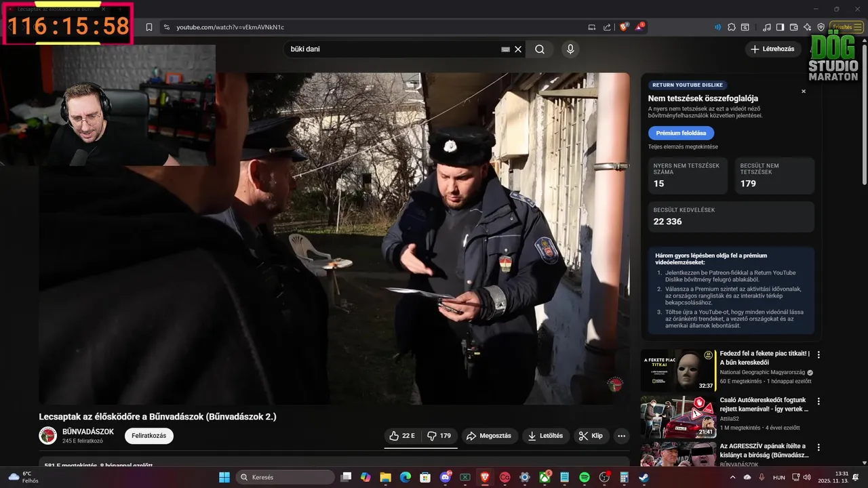Click the Az AGRESSZÍV apának ítélte video title
Image resolution: width=868 pixels, height=488 pixels.
tap(764, 450)
